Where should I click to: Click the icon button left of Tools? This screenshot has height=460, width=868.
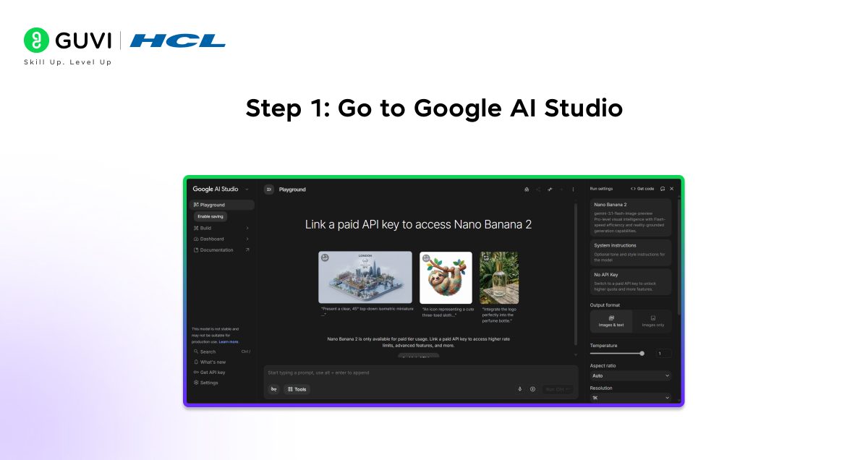pos(274,389)
